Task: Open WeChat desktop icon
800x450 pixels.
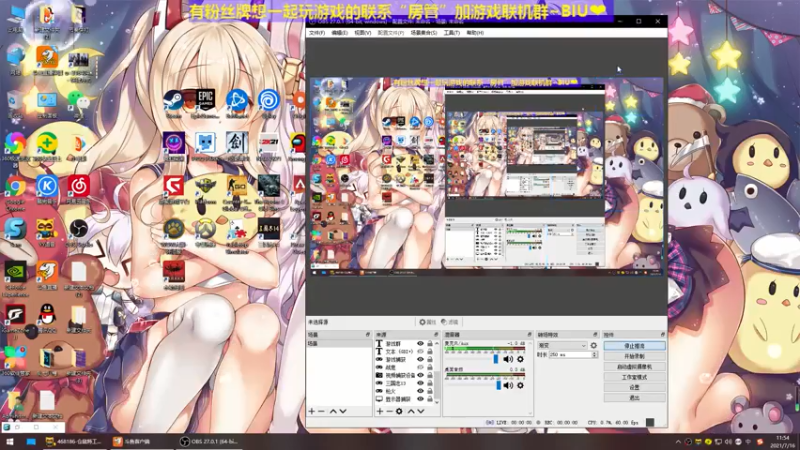Action: tap(79, 104)
